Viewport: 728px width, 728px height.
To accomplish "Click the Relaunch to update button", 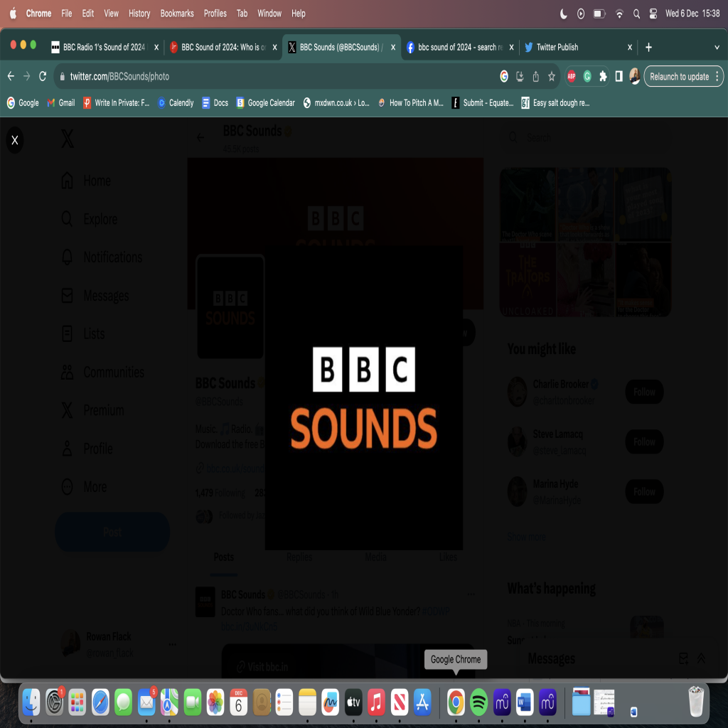I will 679,77.
